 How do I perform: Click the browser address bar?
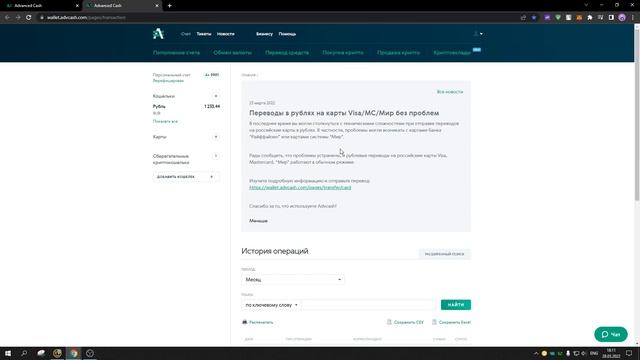[x=278, y=18]
